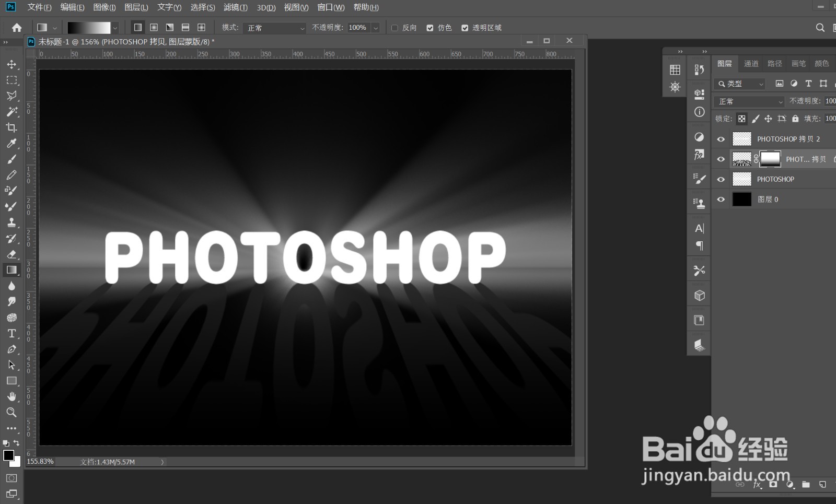Open the 滤镜 menu
The height and width of the screenshot is (504, 836).
[x=235, y=7]
